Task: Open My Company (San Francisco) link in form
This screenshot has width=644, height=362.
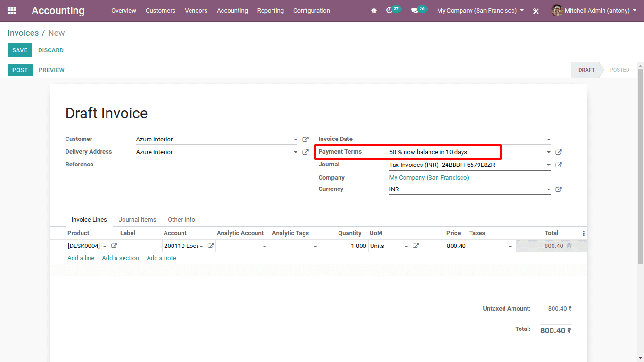Action: (429, 178)
